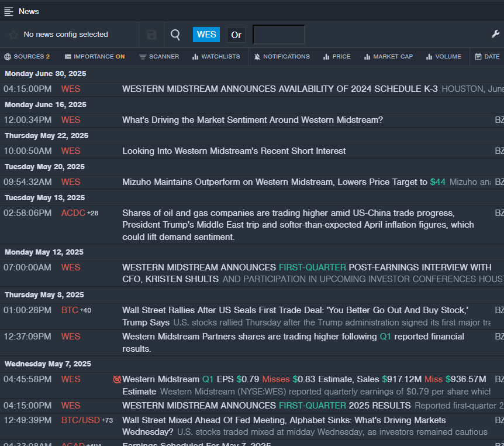Toggle the Importance ON filter

coord(95,57)
